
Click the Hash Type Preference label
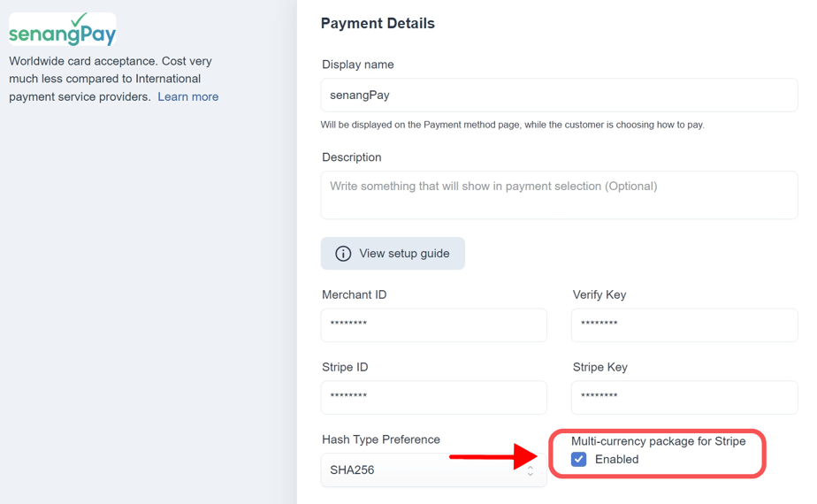381,439
